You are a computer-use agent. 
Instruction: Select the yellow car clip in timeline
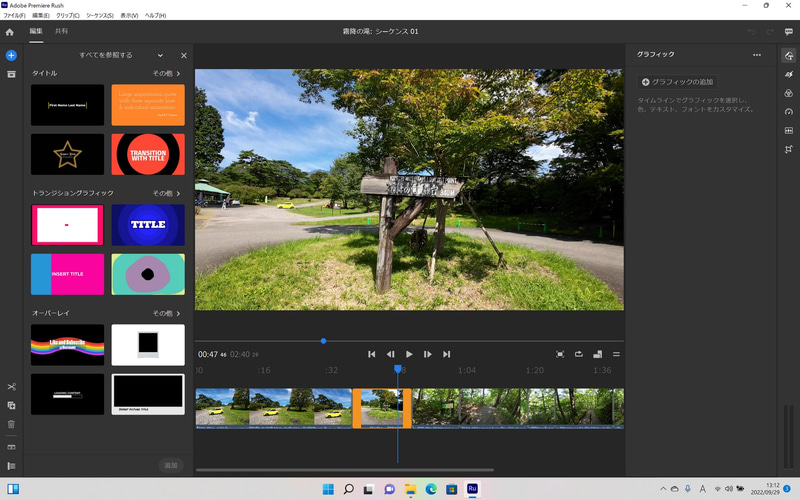(273, 408)
